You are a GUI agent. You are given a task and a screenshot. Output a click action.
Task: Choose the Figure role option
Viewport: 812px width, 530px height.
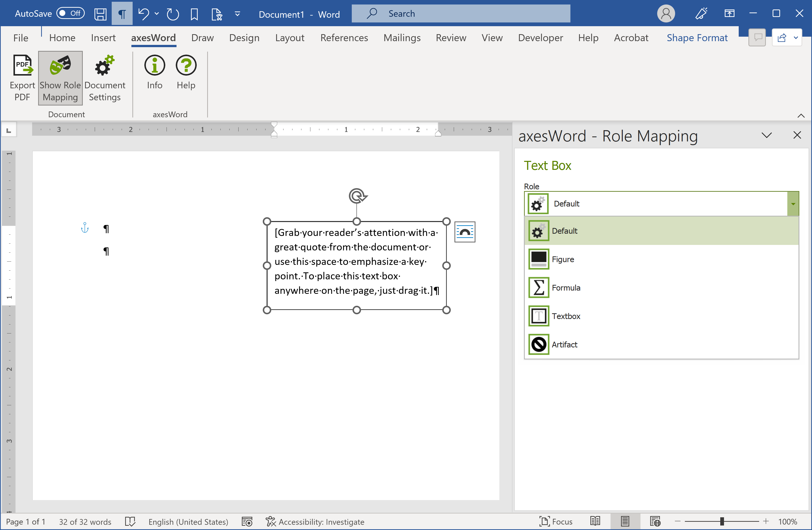click(563, 259)
